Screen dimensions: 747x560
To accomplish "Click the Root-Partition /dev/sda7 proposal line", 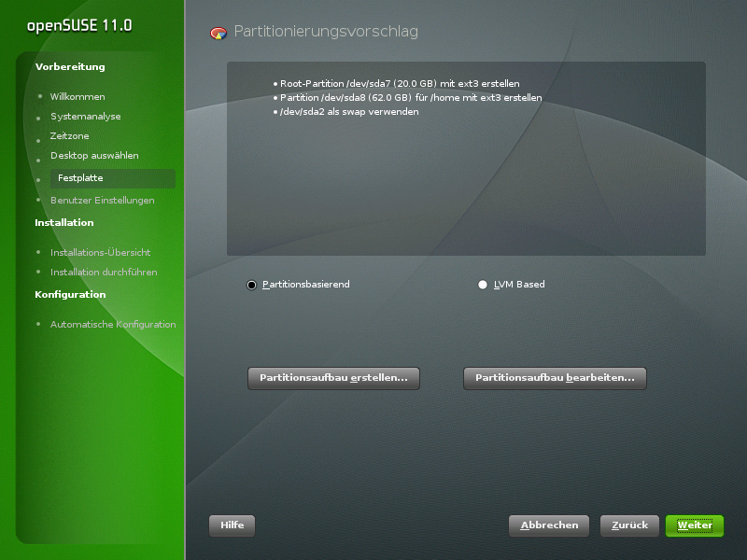I will [400, 83].
